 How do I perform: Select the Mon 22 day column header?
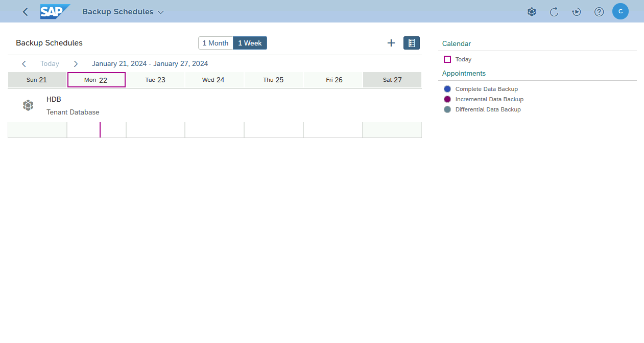pyautogui.click(x=96, y=80)
